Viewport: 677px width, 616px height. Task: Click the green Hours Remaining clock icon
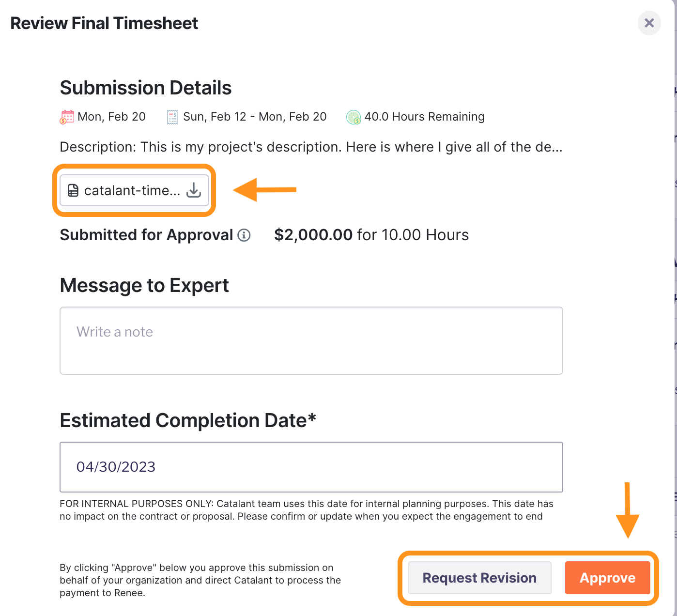(354, 117)
